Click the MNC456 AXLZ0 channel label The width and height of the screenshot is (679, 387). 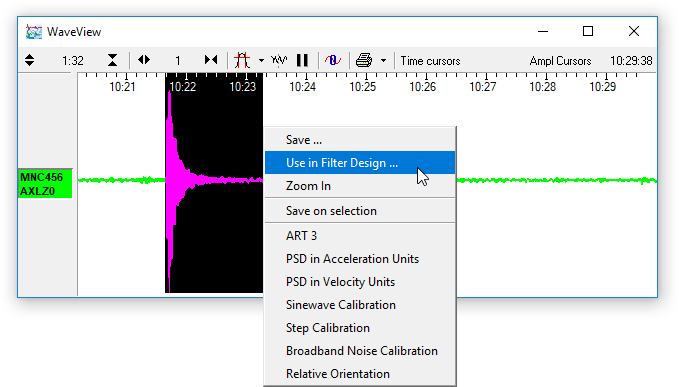(45, 184)
